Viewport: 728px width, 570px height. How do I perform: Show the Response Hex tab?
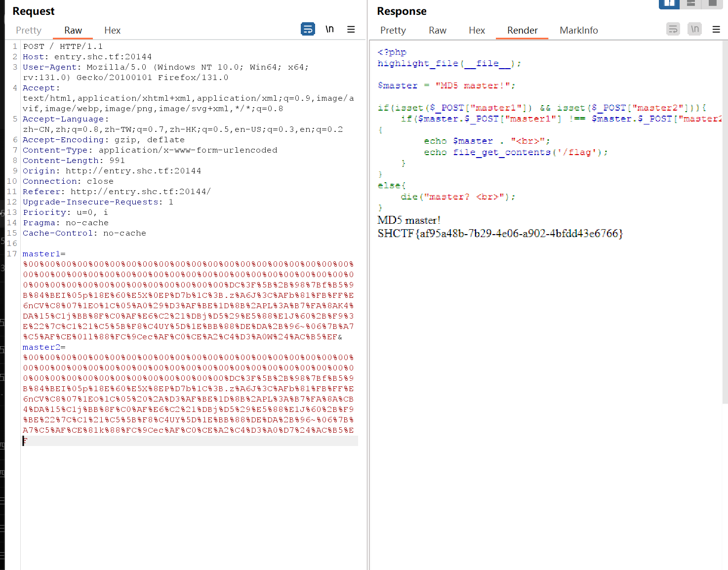pos(477,31)
